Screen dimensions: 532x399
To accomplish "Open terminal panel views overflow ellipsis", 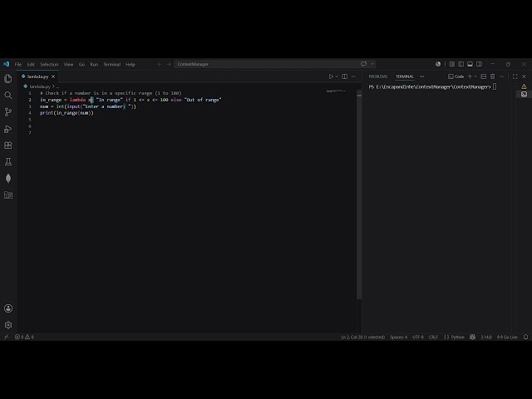I will [x=422, y=76].
